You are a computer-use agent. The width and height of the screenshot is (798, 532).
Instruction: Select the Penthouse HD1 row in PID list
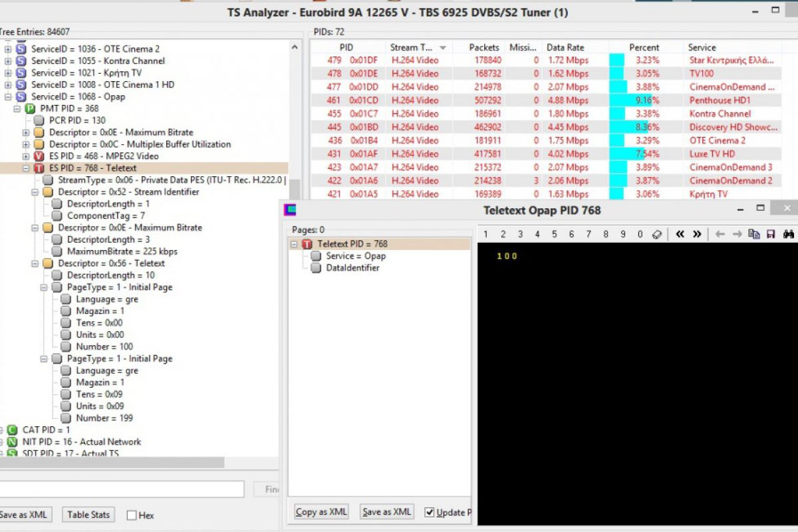[545, 100]
